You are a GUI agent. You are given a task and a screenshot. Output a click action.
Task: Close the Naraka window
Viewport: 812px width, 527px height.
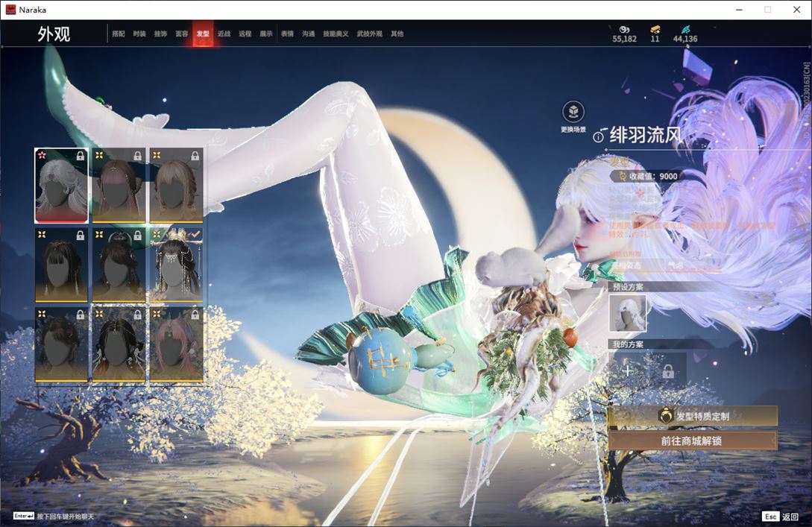[796, 10]
